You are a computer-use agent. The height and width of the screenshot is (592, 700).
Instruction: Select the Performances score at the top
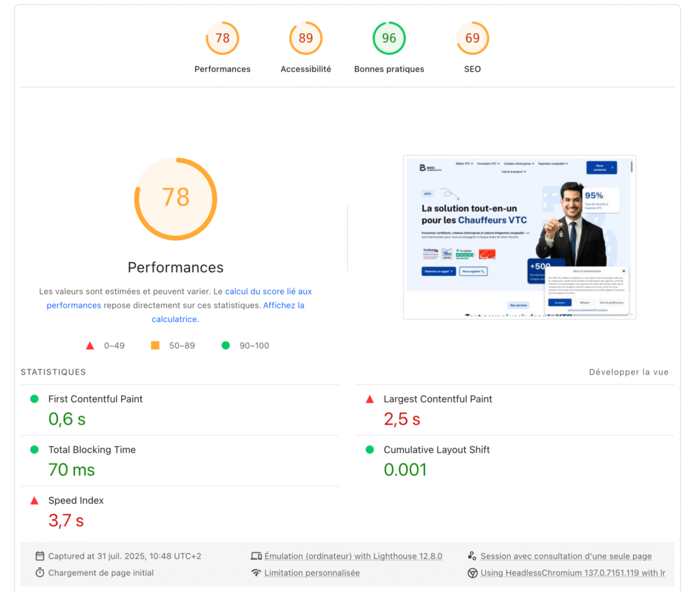[222, 38]
